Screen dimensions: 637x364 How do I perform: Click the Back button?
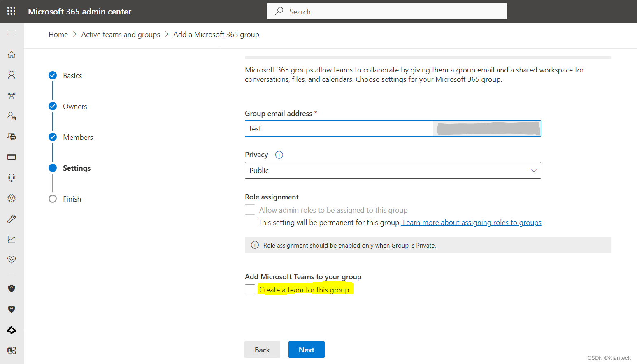click(262, 350)
